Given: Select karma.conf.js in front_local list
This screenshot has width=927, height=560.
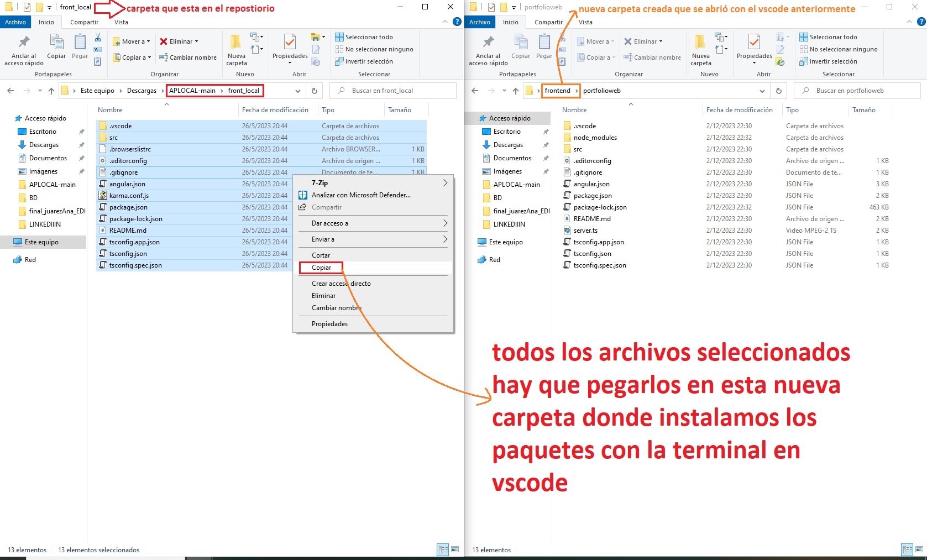Looking at the screenshot, I should [129, 196].
